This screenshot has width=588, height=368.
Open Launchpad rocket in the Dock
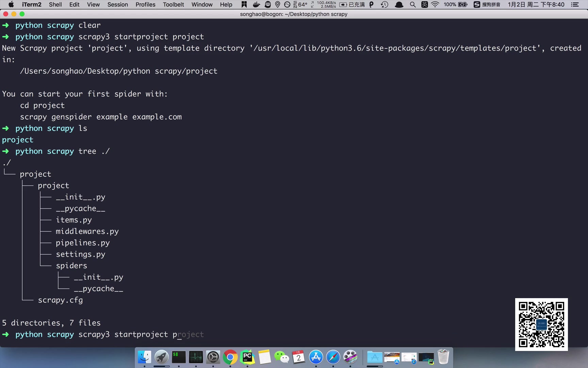pyautogui.click(x=162, y=357)
